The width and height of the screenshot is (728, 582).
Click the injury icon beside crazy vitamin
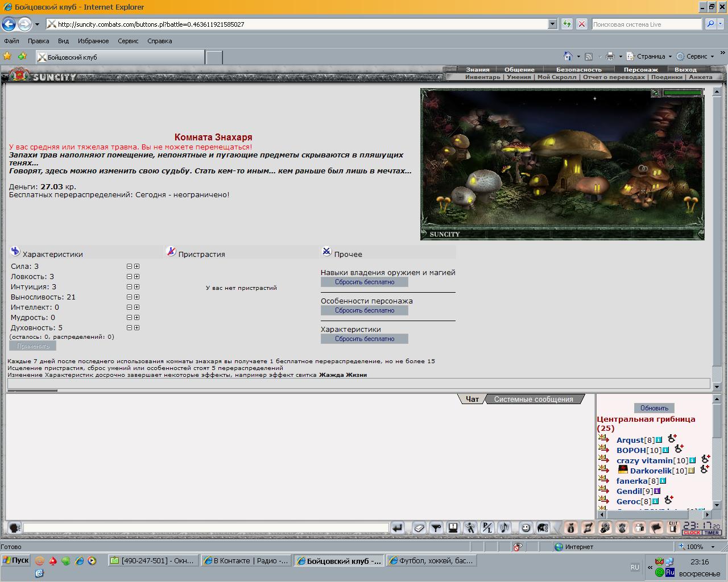pyautogui.click(x=705, y=459)
